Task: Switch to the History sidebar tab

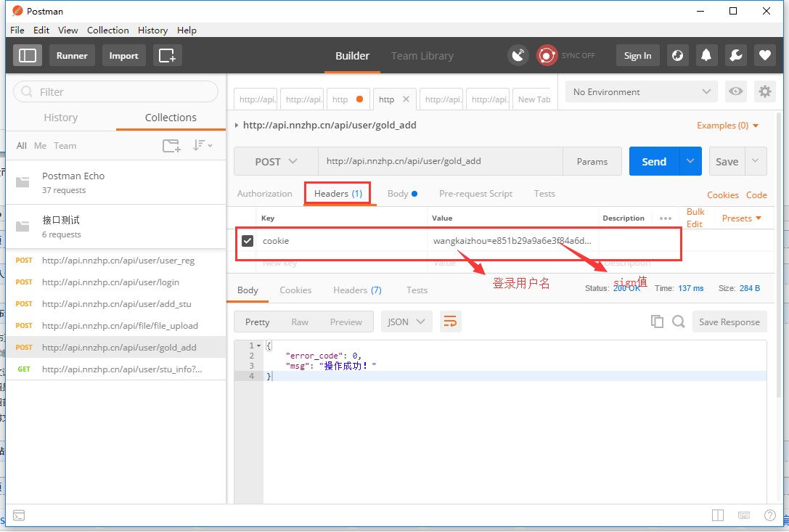Action: click(61, 118)
